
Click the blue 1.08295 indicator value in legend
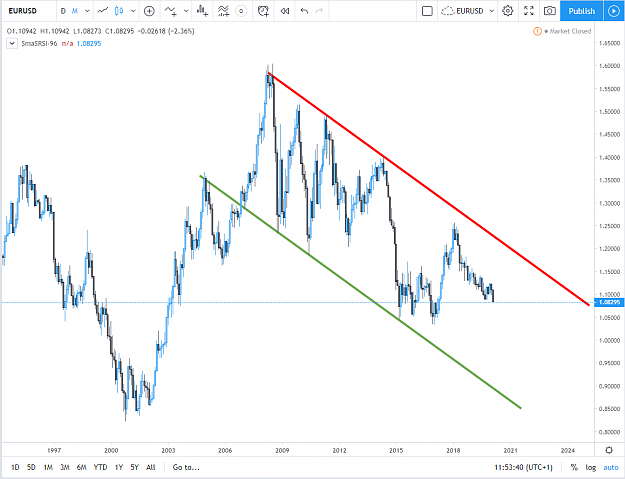(x=89, y=43)
